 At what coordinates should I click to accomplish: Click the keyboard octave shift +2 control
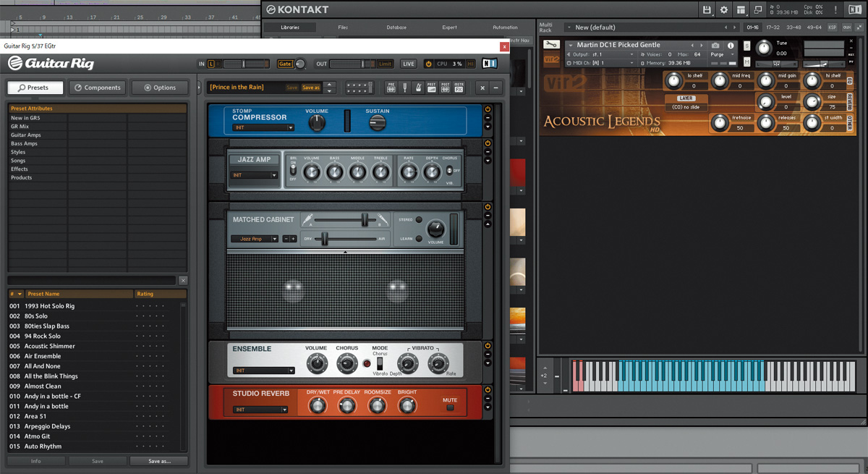pos(544,376)
